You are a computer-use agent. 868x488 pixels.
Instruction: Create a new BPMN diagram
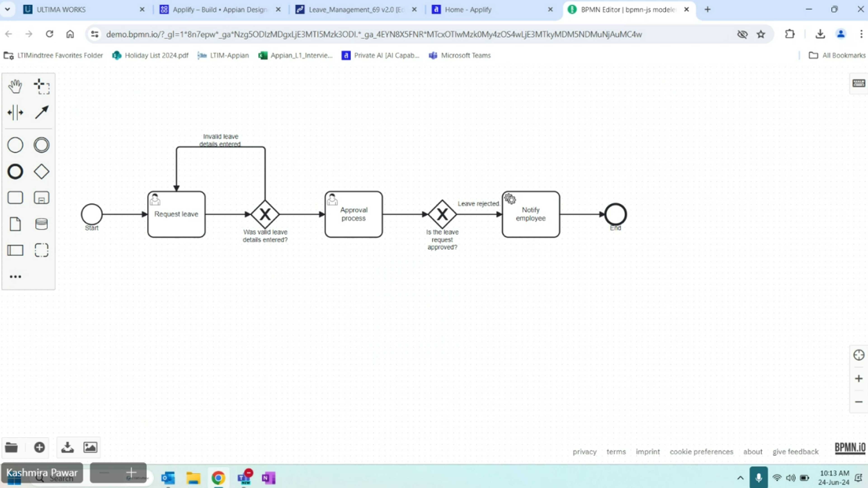tap(39, 447)
